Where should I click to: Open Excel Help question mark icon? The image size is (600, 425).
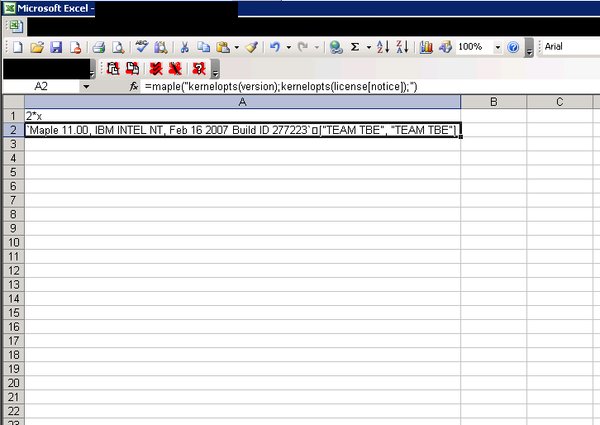tap(513, 47)
